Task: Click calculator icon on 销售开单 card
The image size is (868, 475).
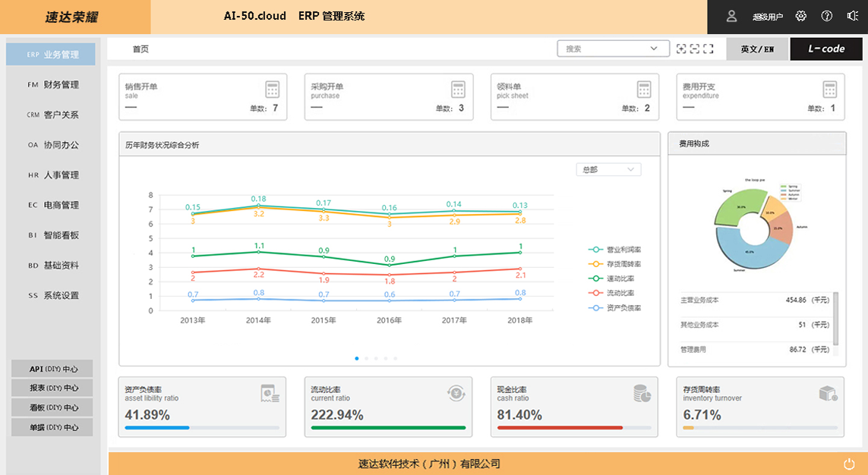Action: coord(273,90)
